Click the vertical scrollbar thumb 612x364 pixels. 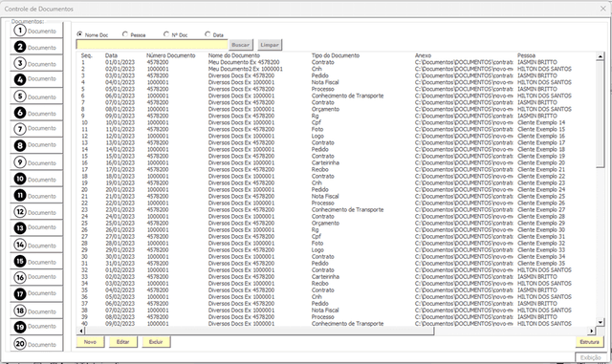pyautogui.click(x=601, y=114)
